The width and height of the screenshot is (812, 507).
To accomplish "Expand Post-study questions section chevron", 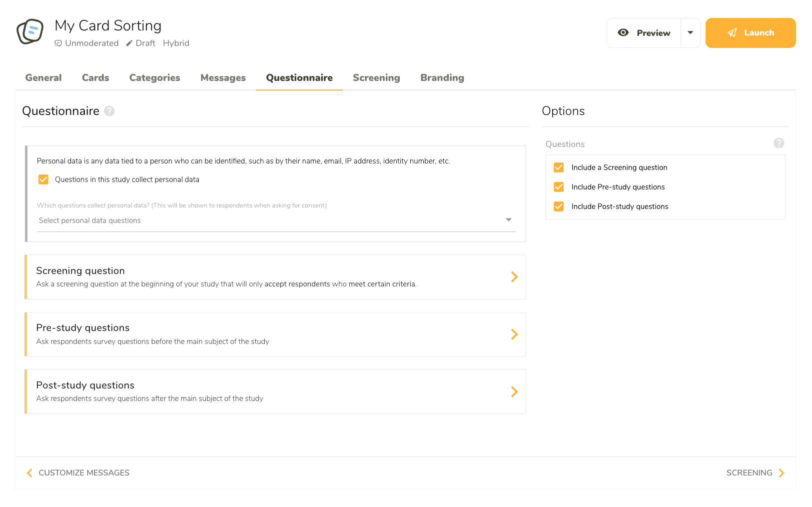I will [x=514, y=392].
